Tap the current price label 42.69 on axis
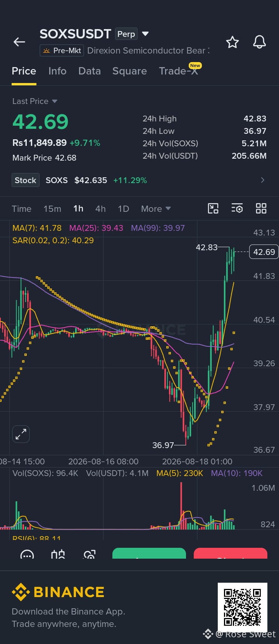Viewport: 279px width, 644px height. click(264, 252)
